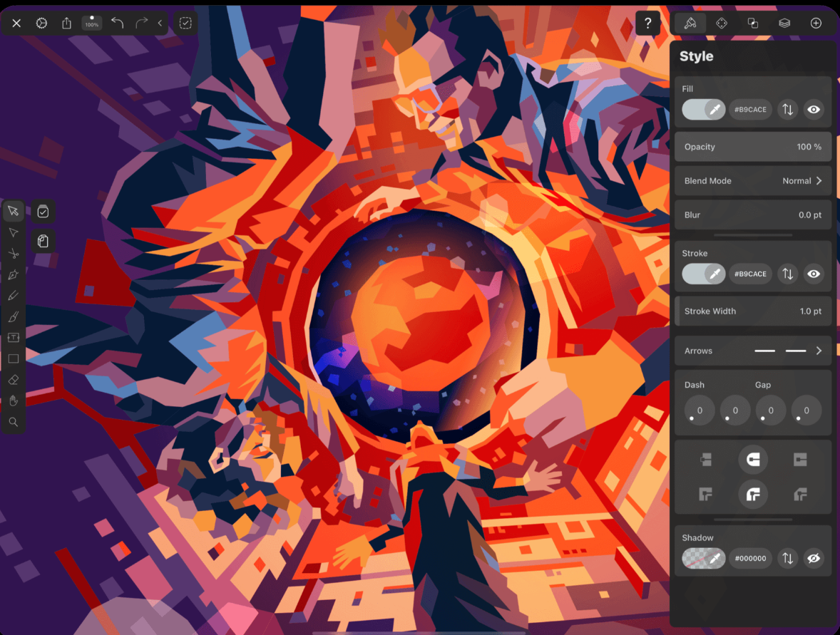This screenshot has height=635, width=840.
Task: Select the Pen tool
Action: pos(14,274)
